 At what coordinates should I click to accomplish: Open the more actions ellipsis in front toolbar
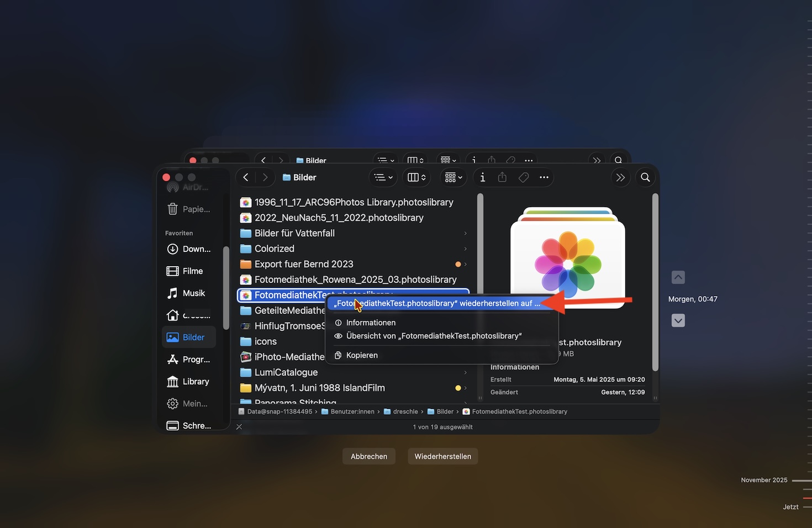tap(544, 177)
